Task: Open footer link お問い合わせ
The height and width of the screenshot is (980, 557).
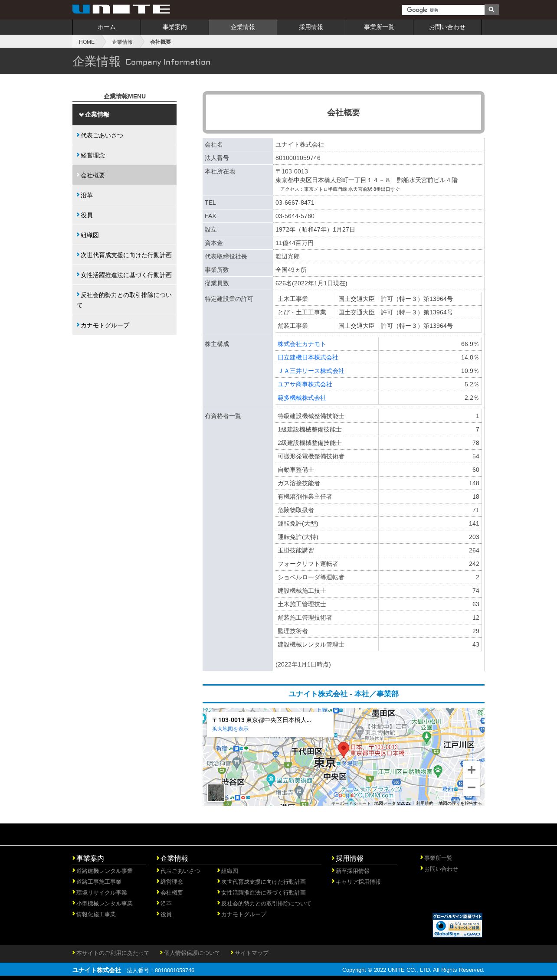Action: pyautogui.click(x=441, y=869)
